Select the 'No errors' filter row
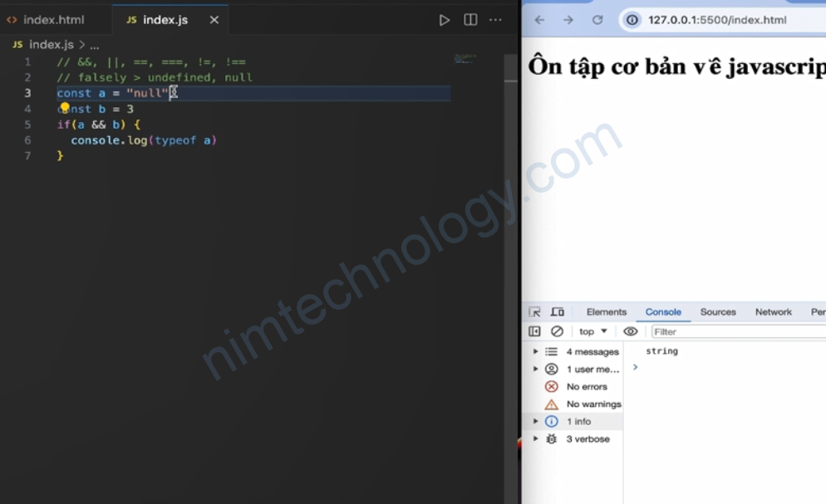Image resolution: width=826 pixels, height=504 pixels. click(x=586, y=387)
